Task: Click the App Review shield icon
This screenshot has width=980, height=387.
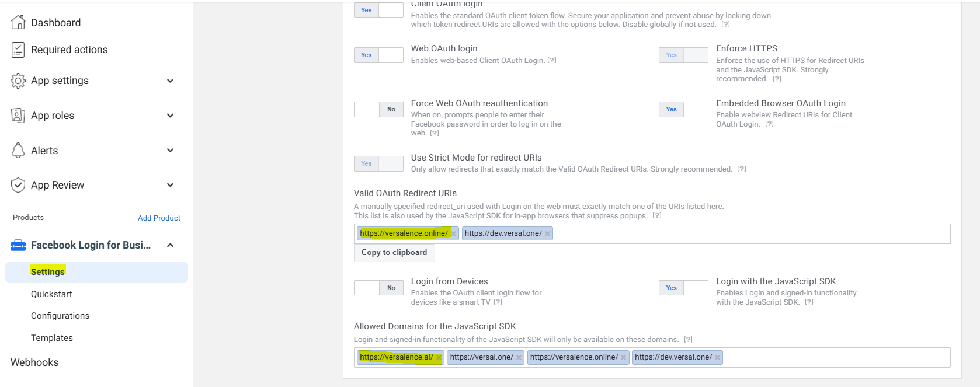Action: pyautogui.click(x=18, y=185)
